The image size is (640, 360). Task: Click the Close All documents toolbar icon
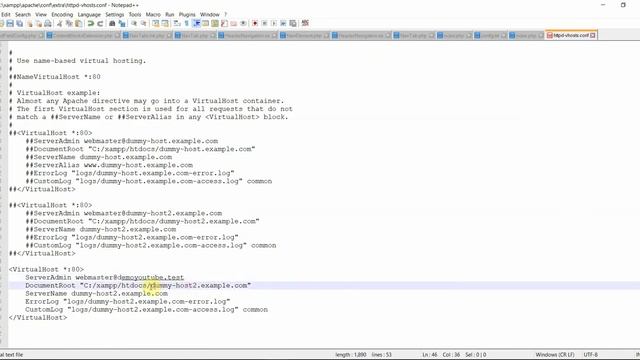39,23
